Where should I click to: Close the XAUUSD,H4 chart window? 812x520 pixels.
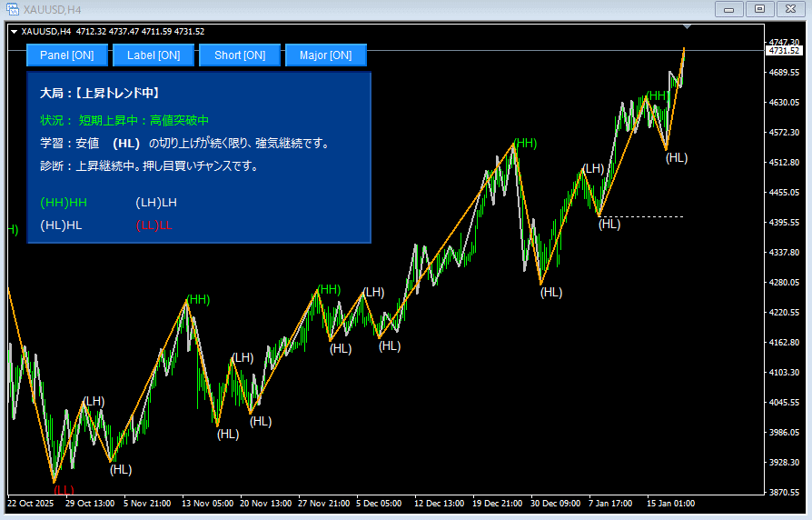(790, 9)
